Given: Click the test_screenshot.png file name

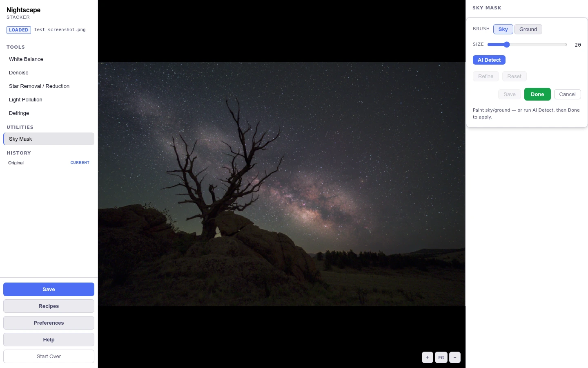Looking at the screenshot, I should click(60, 30).
